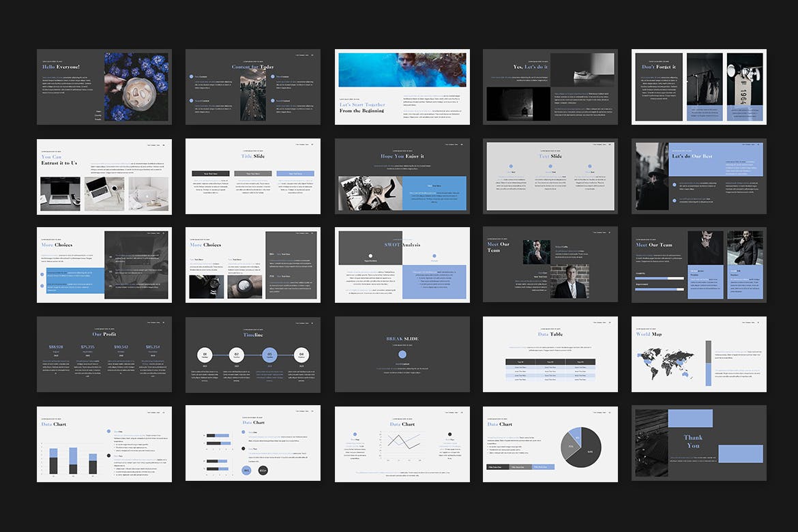
Task: Open the "Yes, Let's do it" slide
Action: click(550, 87)
